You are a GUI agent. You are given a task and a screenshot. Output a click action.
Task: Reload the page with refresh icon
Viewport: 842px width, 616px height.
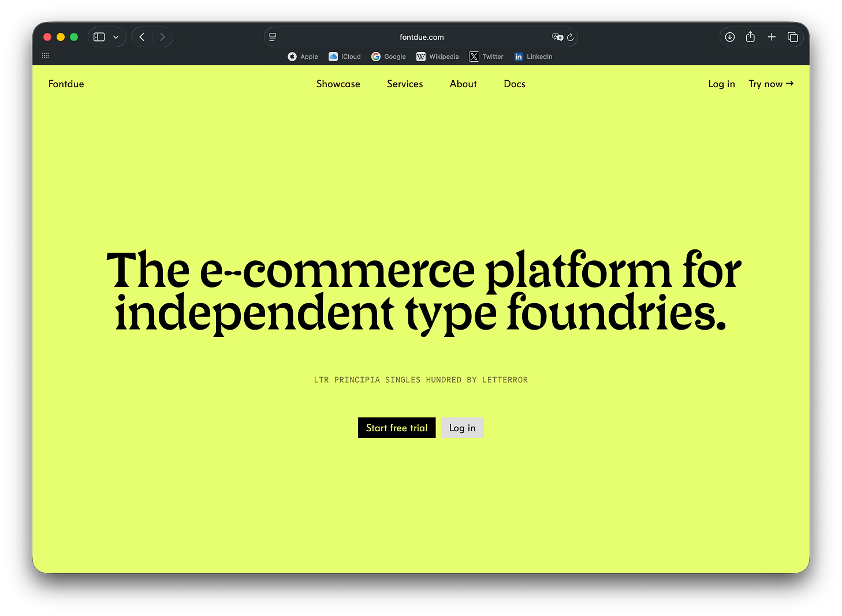[570, 37]
